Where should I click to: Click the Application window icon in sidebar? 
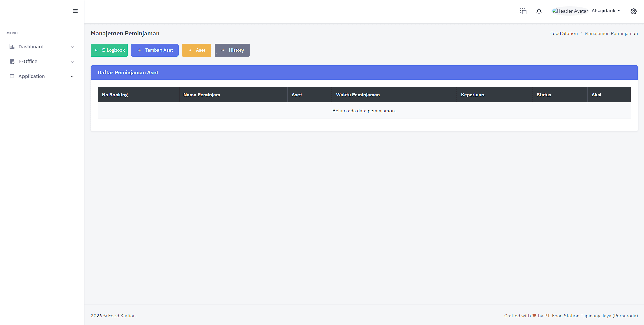[x=12, y=76]
